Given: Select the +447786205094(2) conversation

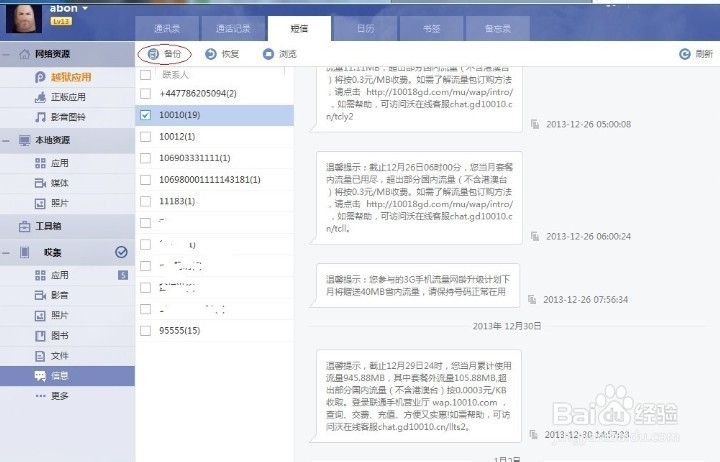Looking at the screenshot, I should (x=214, y=94).
